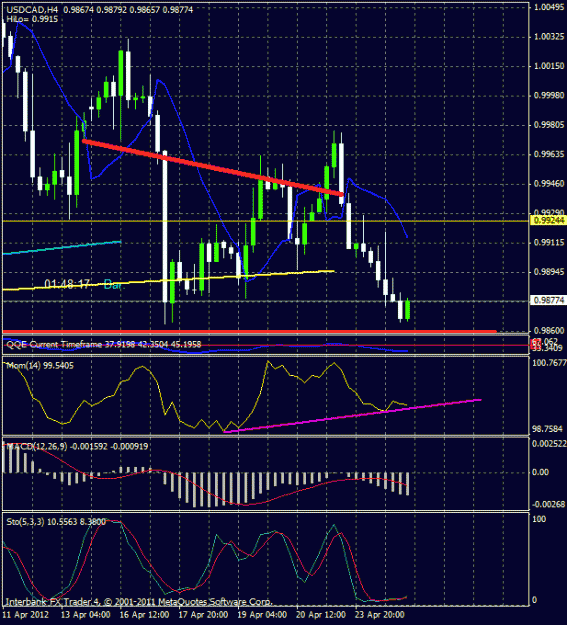Click the 23 Apr 20:00 time label
Screen dimensions: 567x625
click(x=380, y=614)
